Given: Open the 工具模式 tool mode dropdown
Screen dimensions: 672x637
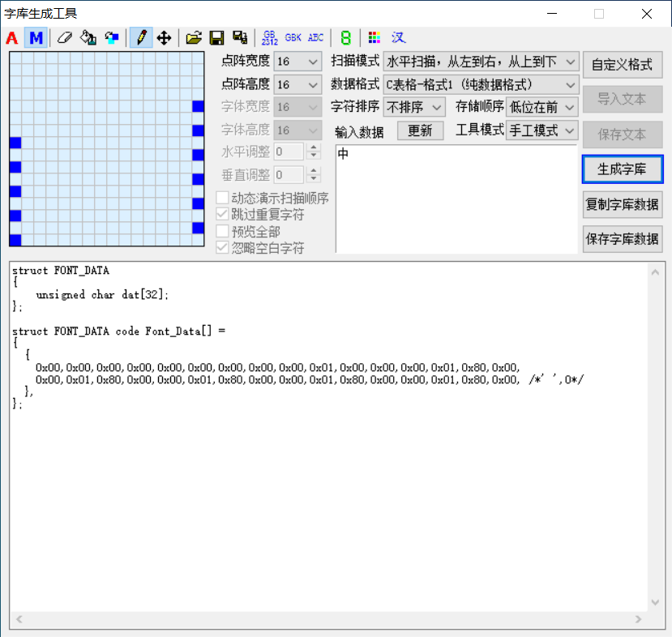Looking at the screenshot, I should tap(542, 130).
